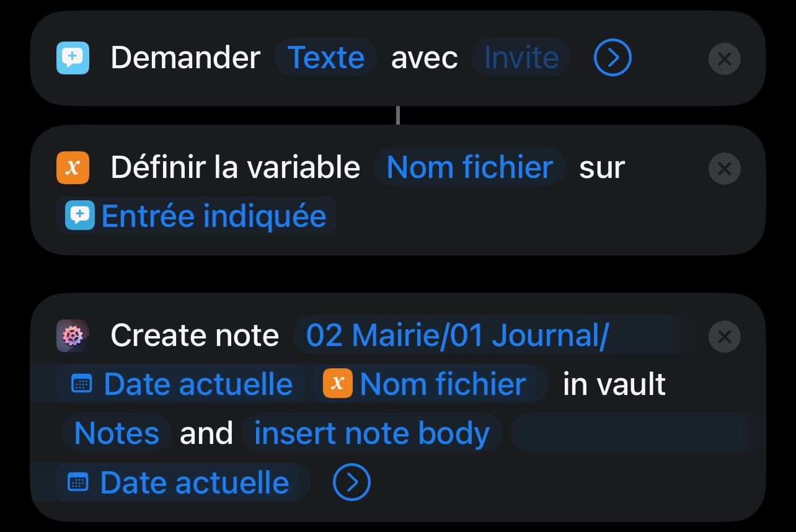The image size is (796, 532).
Task: Click the Create note gear app icon
Action: click(73, 335)
